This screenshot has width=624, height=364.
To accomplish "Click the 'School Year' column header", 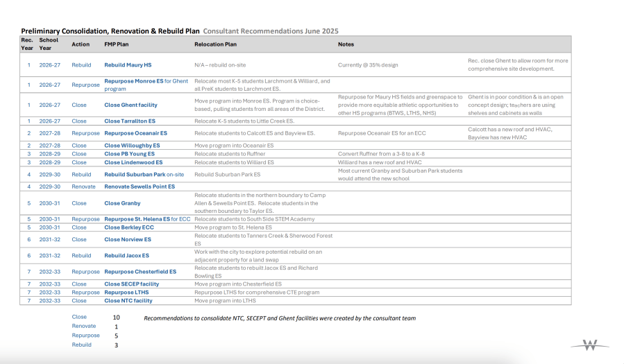I will click(x=49, y=44).
